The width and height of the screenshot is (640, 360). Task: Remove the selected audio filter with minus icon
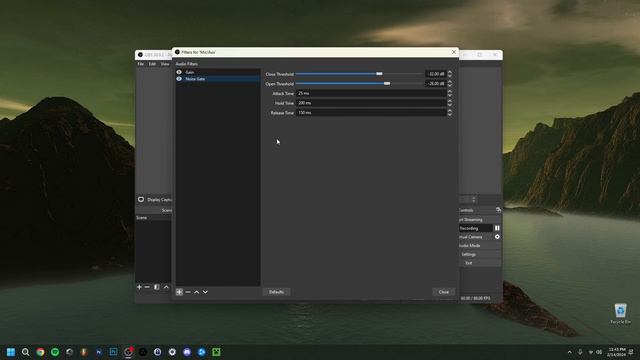tap(188, 292)
